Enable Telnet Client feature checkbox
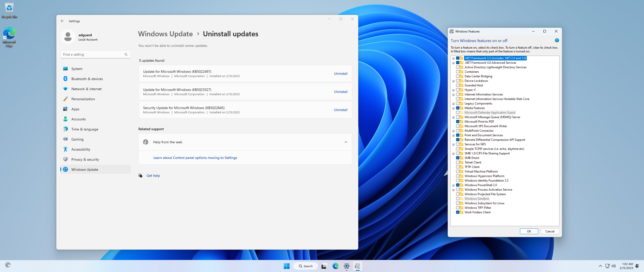 pyautogui.click(x=458, y=162)
